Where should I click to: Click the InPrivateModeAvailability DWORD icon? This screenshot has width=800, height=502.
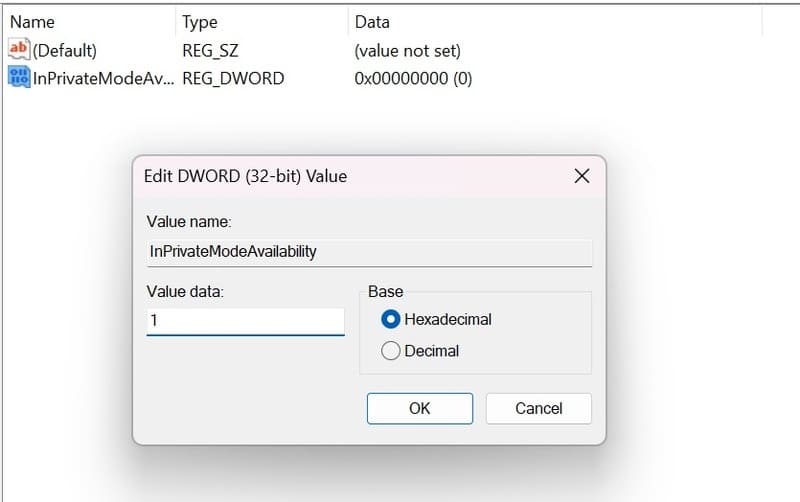pyautogui.click(x=19, y=77)
